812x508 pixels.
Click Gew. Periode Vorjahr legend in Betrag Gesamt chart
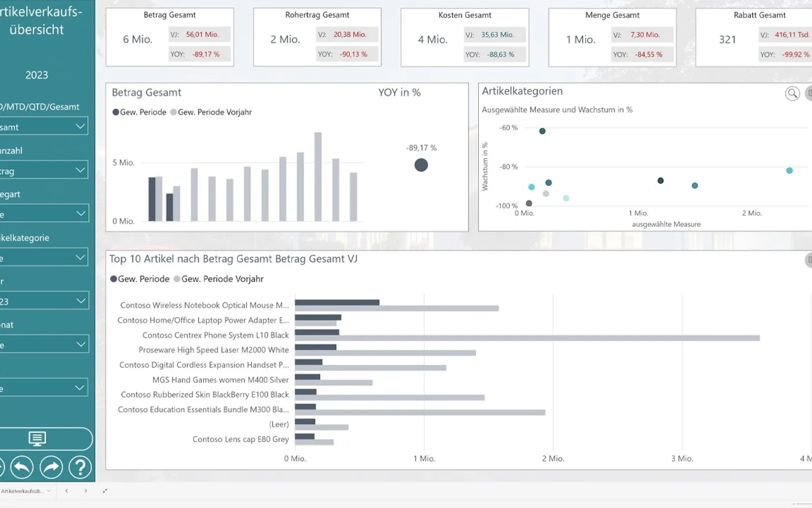point(211,112)
